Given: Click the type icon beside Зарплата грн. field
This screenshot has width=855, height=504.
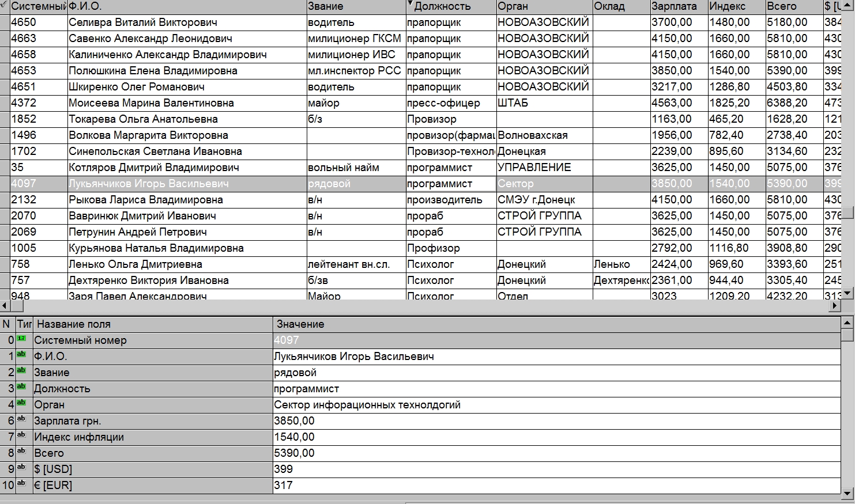Looking at the screenshot, I should pyautogui.click(x=21, y=419).
